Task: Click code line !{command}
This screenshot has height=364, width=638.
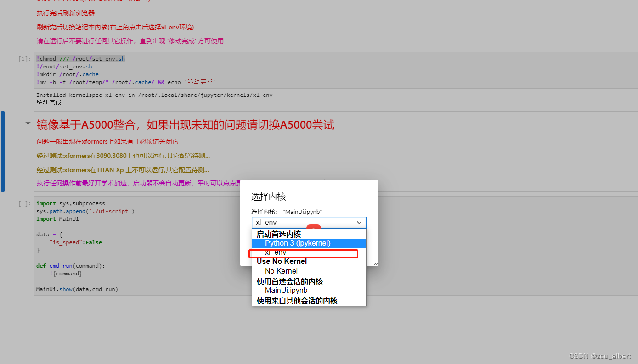Action: [66, 274]
